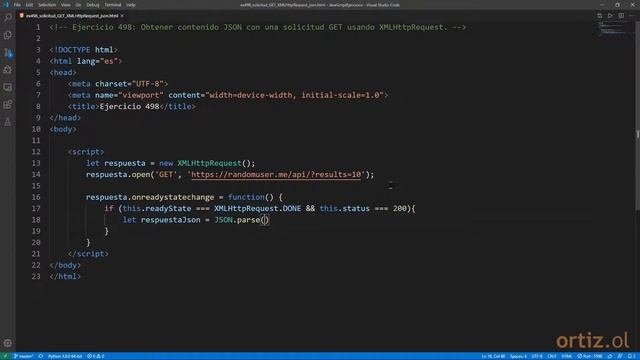Click the '<title>Ejercicio 498' text

(113, 107)
